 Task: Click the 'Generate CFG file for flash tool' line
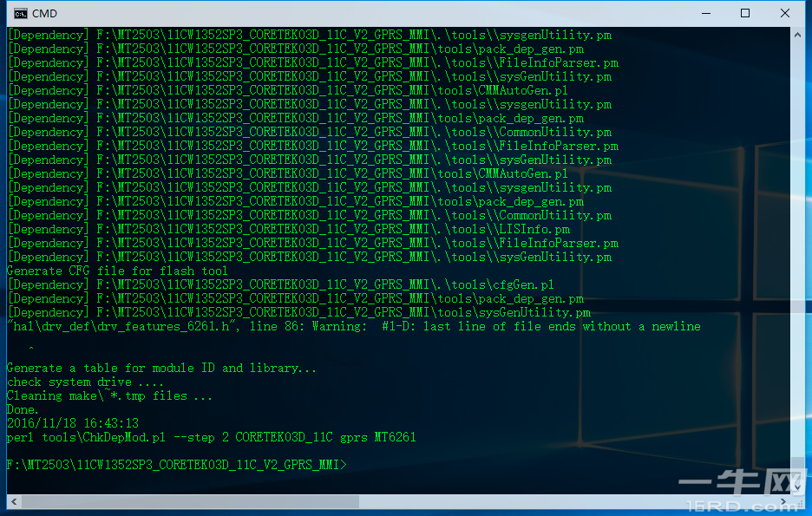pos(117,271)
